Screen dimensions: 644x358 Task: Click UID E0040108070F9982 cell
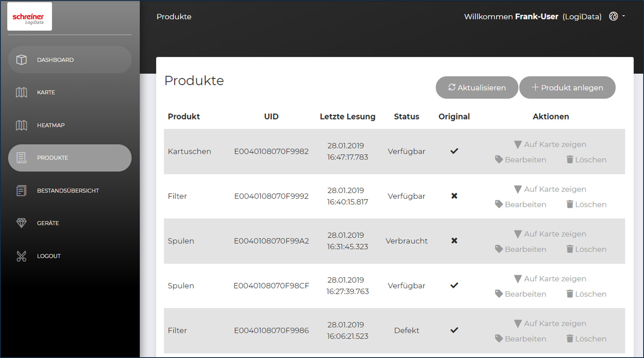point(271,152)
